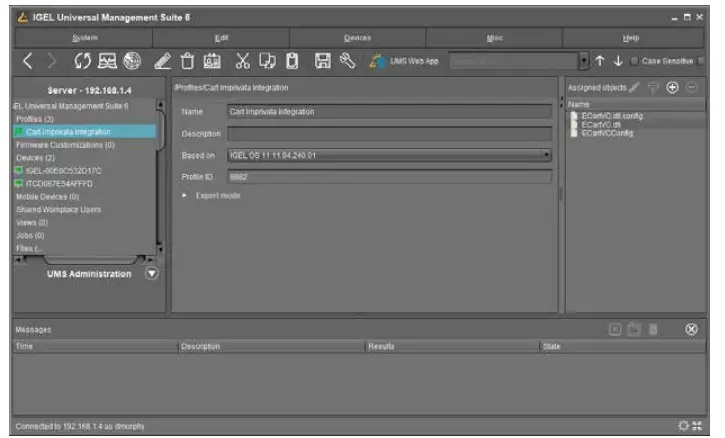Click the scissors cut icon
The width and height of the screenshot is (725, 438).
point(242,61)
